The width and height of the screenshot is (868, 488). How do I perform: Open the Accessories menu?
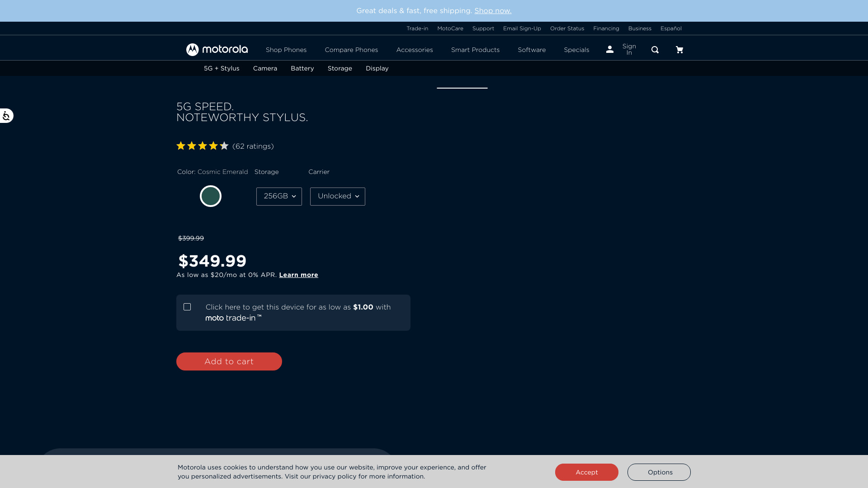(415, 50)
